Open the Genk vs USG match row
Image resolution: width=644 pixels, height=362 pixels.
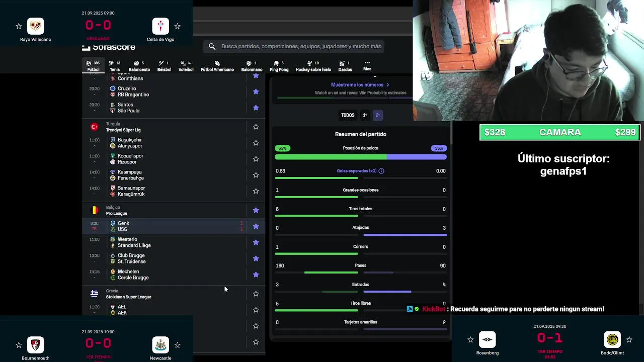(174, 226)
